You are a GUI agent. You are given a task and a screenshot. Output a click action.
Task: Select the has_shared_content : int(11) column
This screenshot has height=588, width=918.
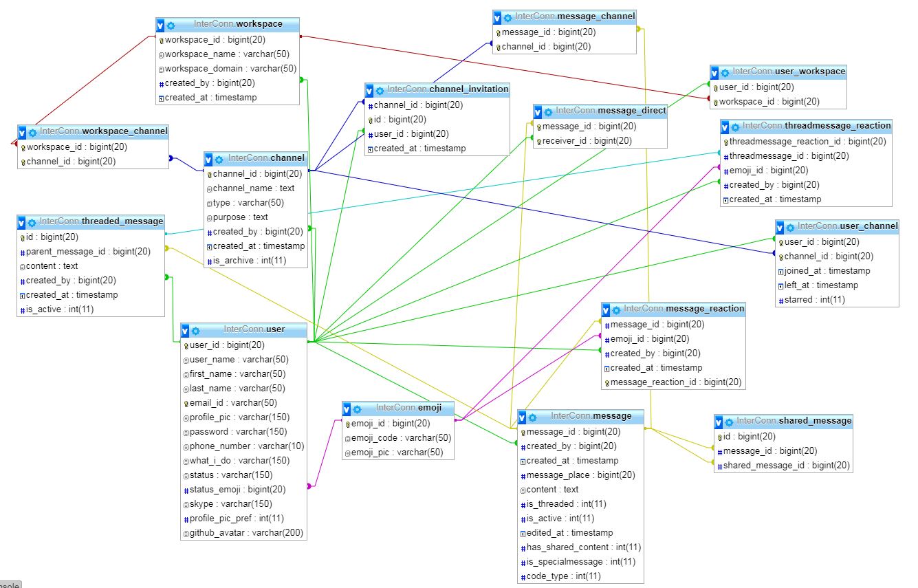tap(581, 547)
